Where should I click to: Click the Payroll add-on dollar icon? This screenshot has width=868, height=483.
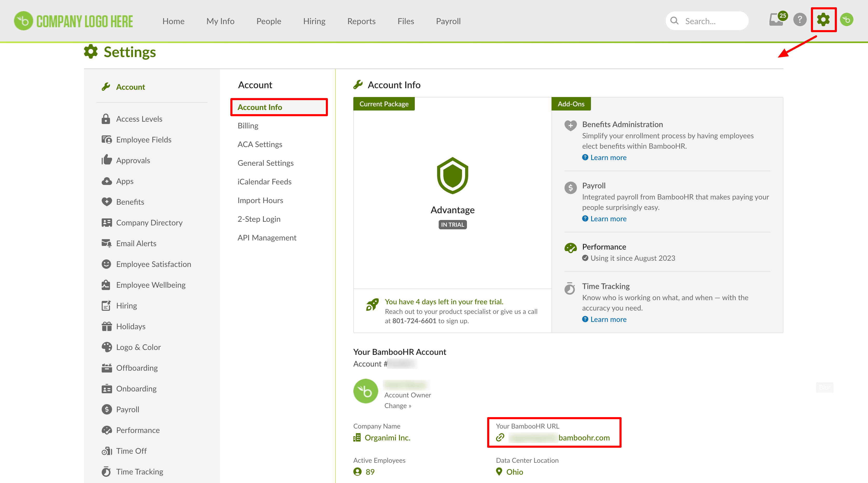(x=570, y=188)
